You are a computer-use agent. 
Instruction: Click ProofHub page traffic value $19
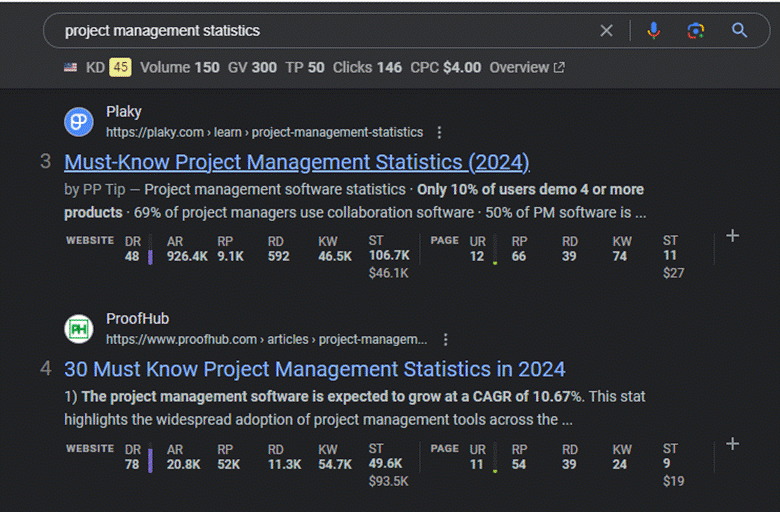[674, 481]
